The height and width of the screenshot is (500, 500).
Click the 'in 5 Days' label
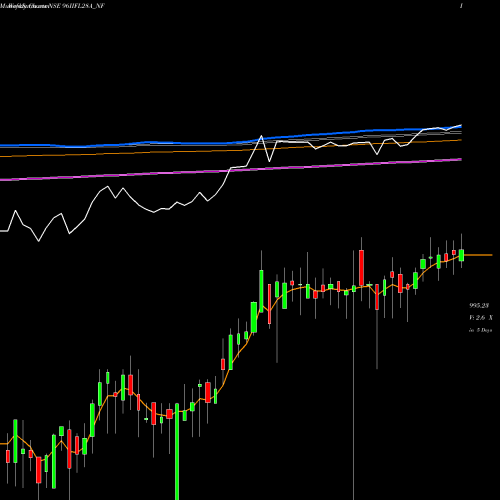click(x=480, y=330)
